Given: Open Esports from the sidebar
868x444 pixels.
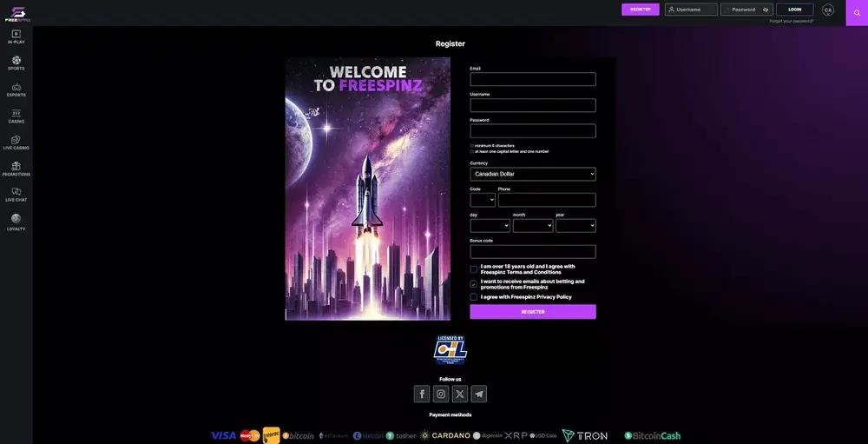Looking at the screenshot, I should click(16, 89).
